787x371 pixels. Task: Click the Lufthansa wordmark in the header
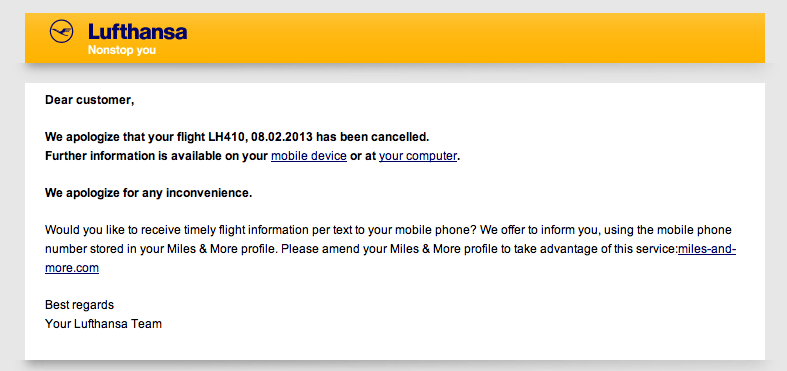[x=138, y=32]
